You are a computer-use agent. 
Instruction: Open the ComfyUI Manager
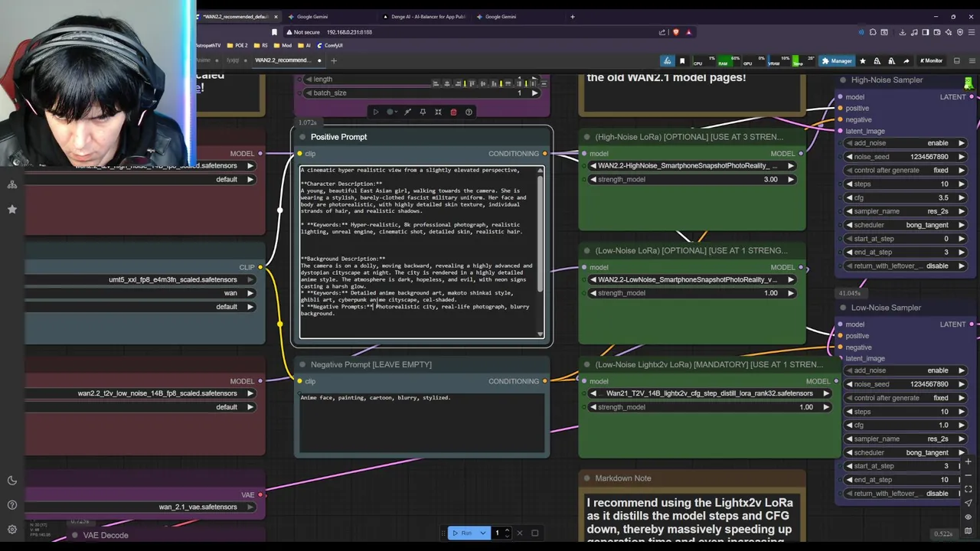(x=836, y=60)
